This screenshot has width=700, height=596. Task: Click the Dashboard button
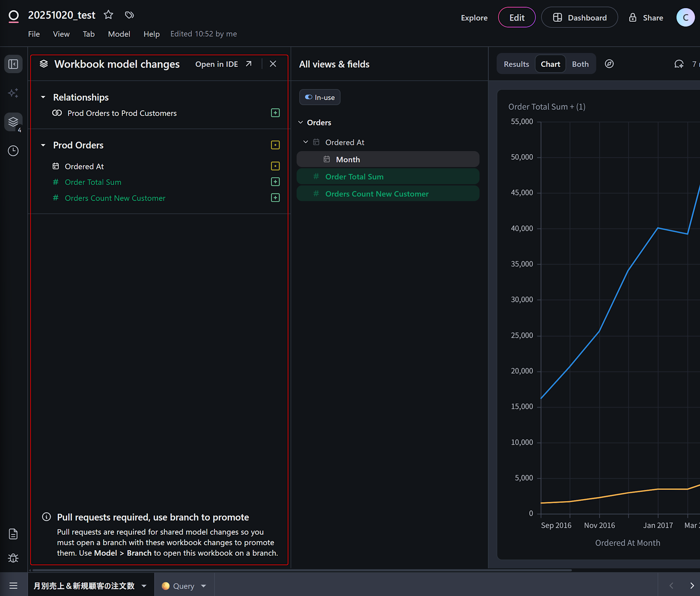[x=580, y=18]
